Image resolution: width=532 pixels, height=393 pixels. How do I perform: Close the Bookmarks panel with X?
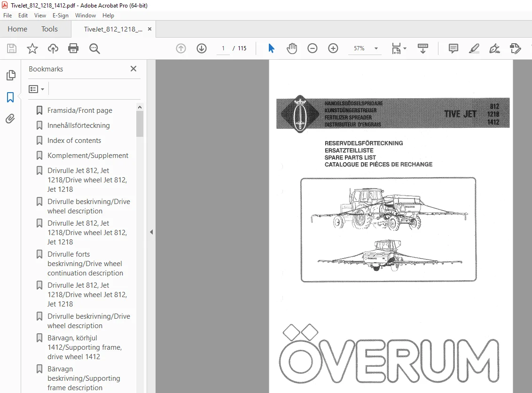133,69
